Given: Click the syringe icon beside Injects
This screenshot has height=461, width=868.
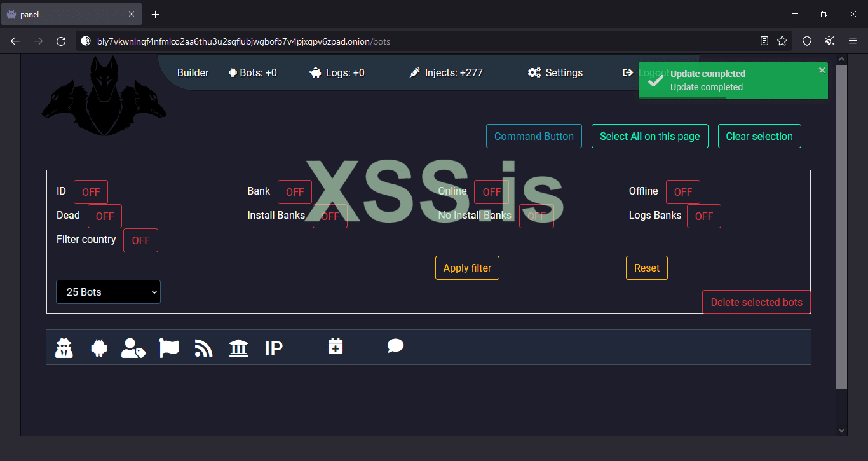Looking at the screenshot, I should click(415, 73).
